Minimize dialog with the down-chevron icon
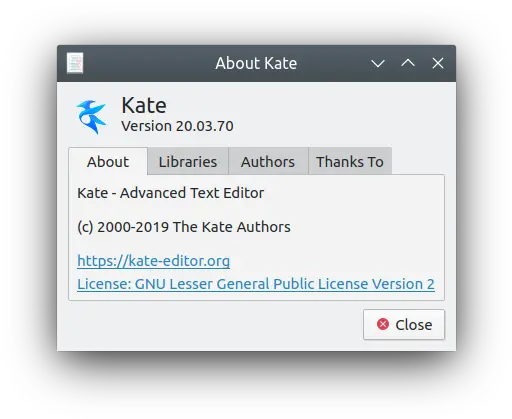The image size is (512, 419). [378, 63]
